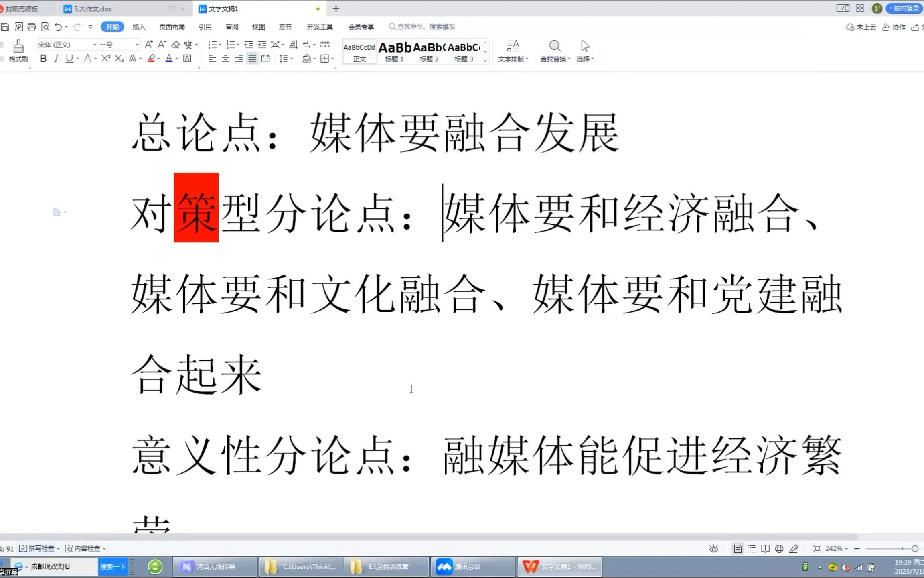
Task: Open the 页面布局 (Page Layout) tab
Action: 172,27
